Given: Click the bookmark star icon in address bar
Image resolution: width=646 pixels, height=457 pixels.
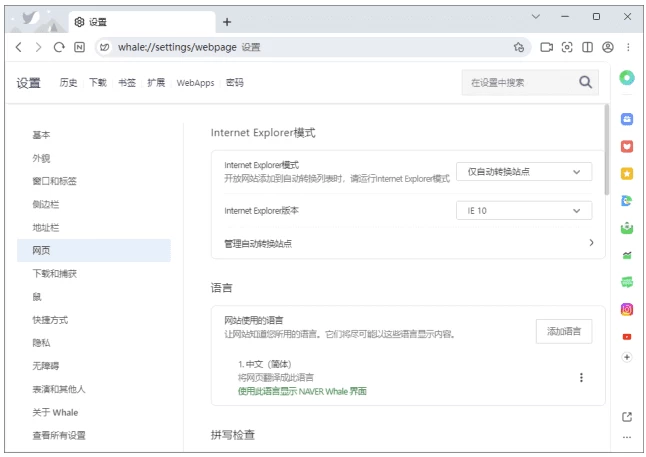Looking at the screenshot, I should pyautogui.click(x=518, y=47).
